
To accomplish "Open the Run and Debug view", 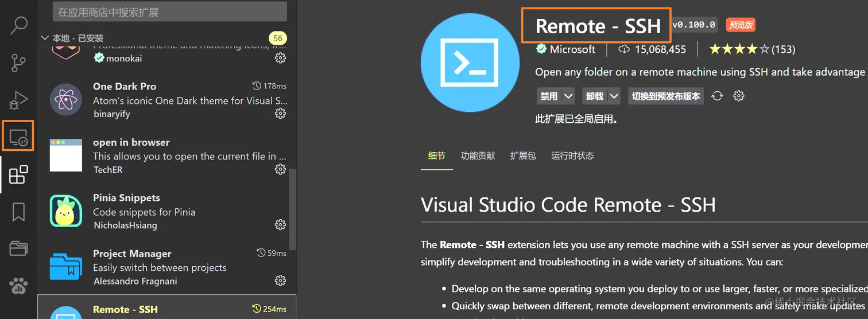I will pyautogui.click(x=19, y=100).
